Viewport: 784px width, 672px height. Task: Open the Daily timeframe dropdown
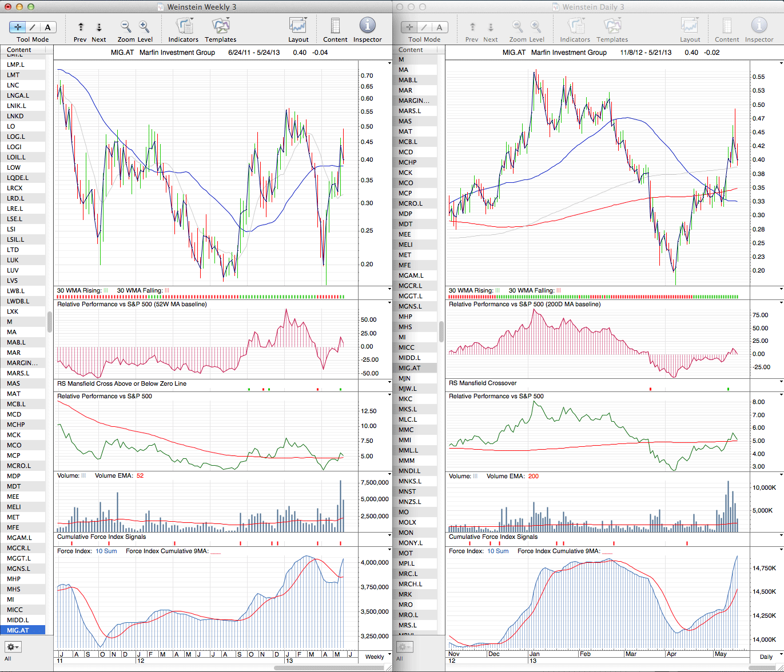coord(766,657)
